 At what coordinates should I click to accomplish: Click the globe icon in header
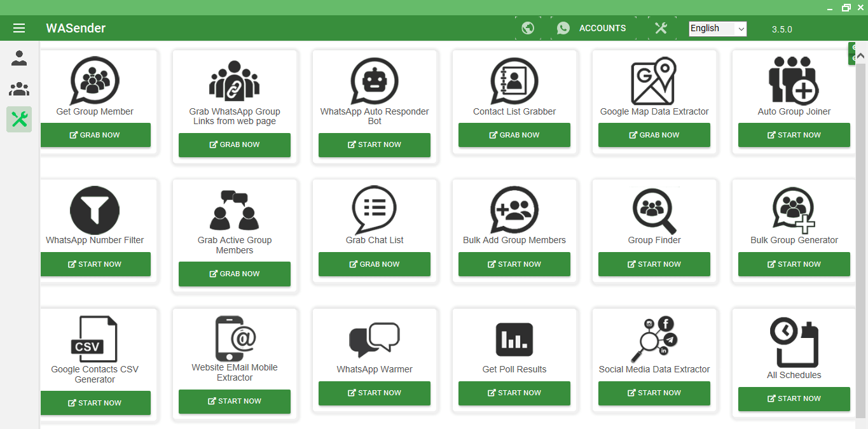click(x=528, y=28)
